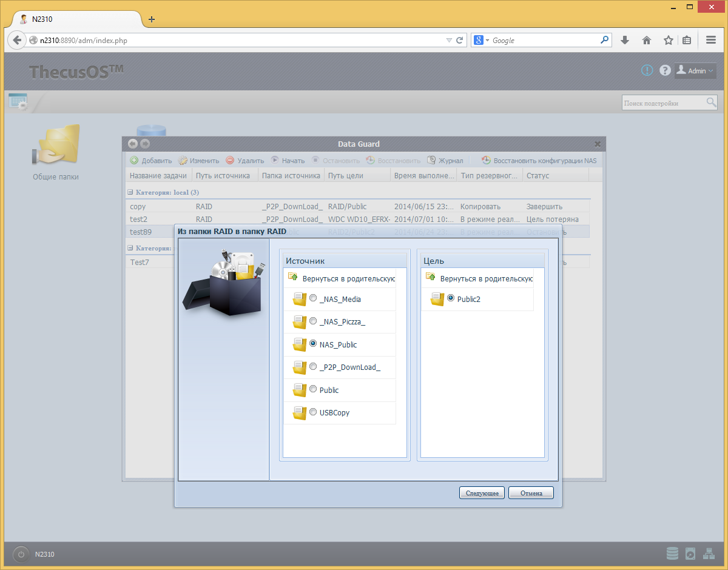Select the USBCopy source folder radio
This screenshot has width=728, height=570.
(x=313, y=412)
